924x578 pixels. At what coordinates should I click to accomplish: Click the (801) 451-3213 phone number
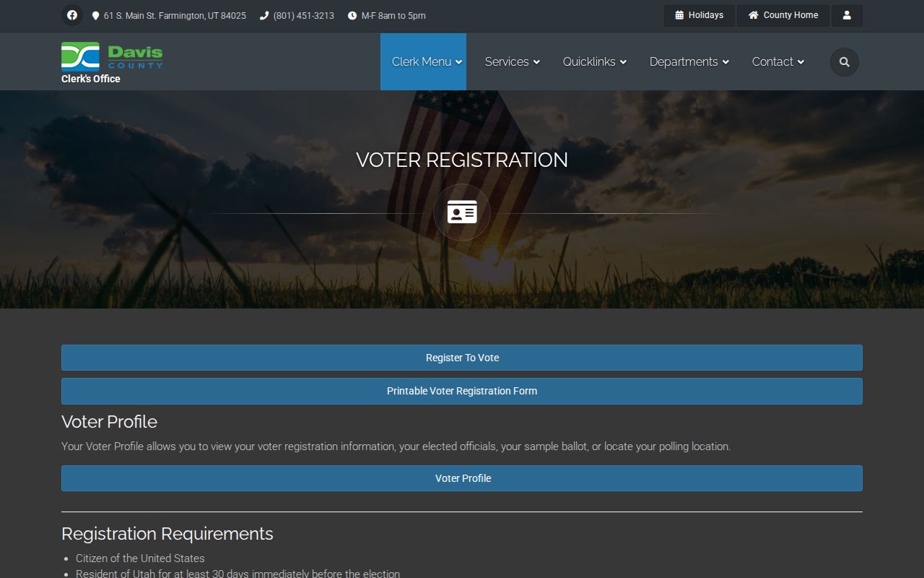click(x=304, y=16)
